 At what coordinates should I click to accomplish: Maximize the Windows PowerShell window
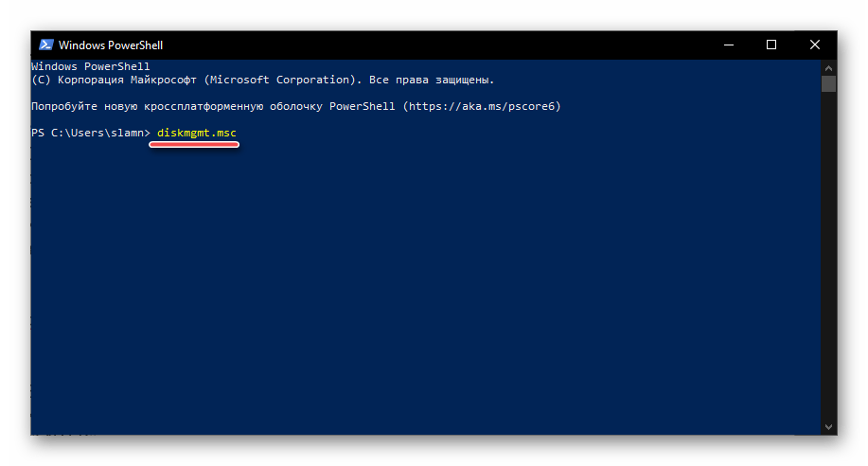coord(771,45)
